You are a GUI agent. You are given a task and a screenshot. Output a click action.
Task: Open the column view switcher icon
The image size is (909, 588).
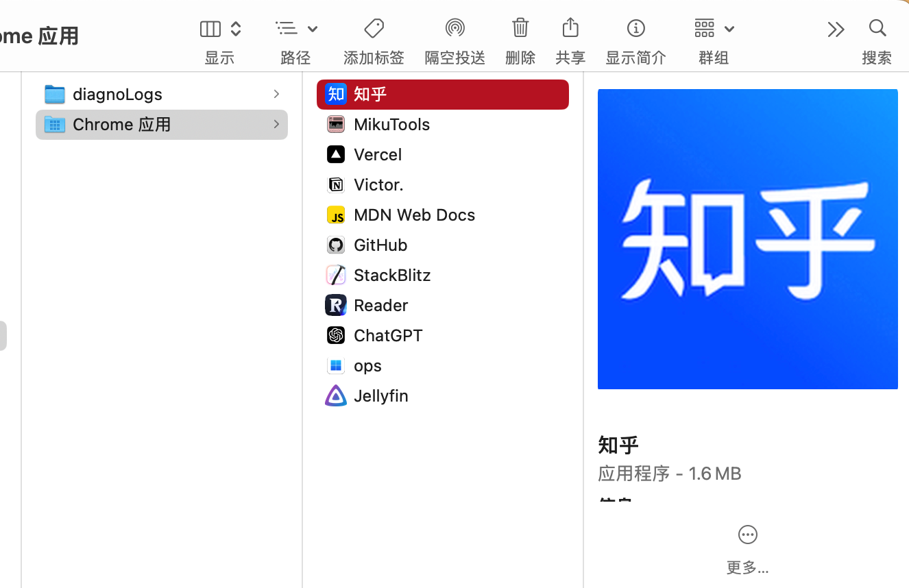coord(210,29)
